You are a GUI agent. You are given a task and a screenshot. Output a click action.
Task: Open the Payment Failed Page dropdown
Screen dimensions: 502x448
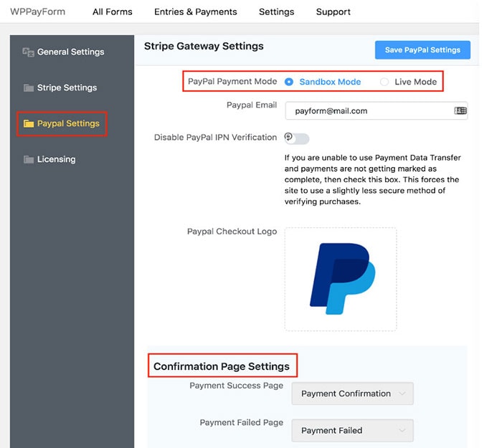(x=352, y=431)
